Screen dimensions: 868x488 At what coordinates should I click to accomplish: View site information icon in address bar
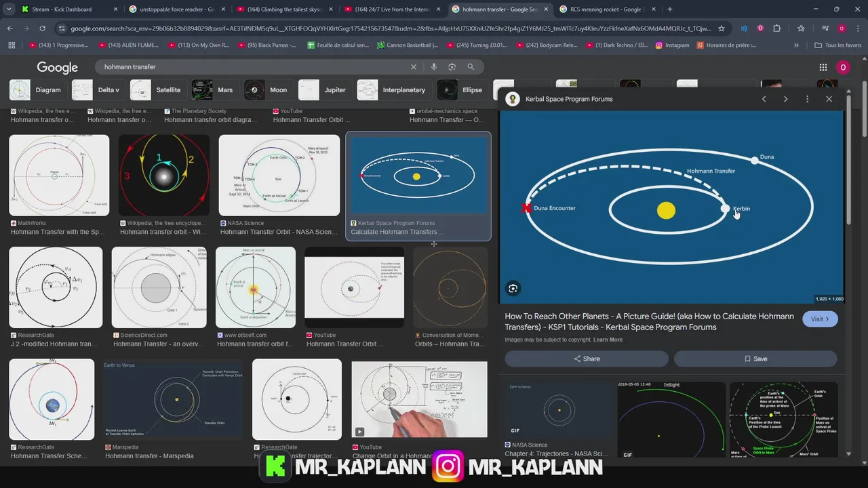pos(62,28)
